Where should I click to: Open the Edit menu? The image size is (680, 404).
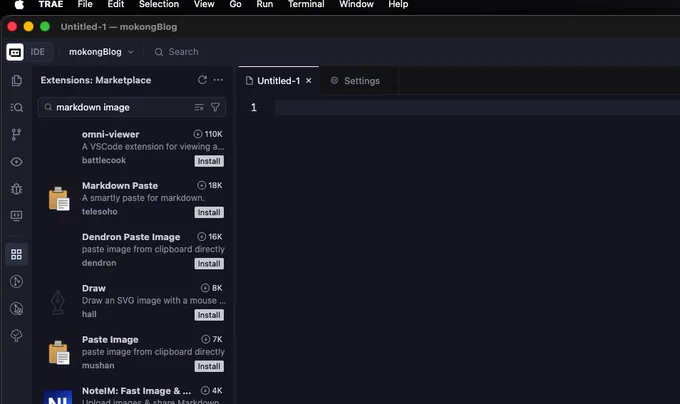(x=116, y=4)
